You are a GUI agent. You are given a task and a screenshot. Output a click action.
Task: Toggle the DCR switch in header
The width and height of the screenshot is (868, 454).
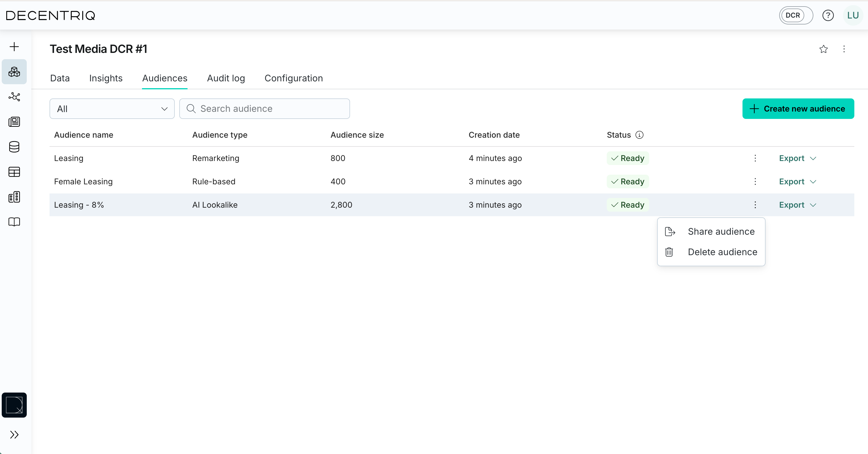pyautogui.click(x=795, y=15)
